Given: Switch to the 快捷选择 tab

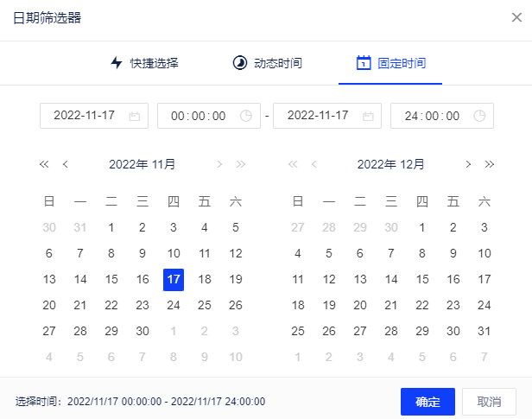Looking at the screenshot, I should (x=144, y=63).
